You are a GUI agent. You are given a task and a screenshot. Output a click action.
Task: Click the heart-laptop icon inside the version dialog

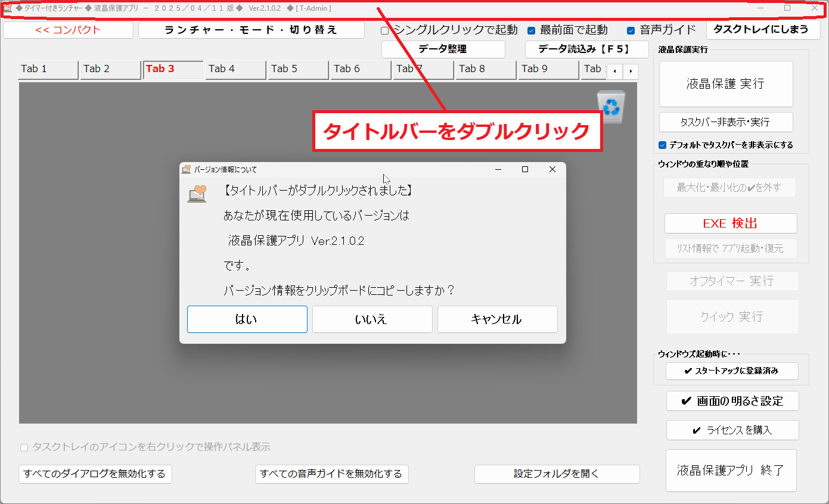point(197,194)
